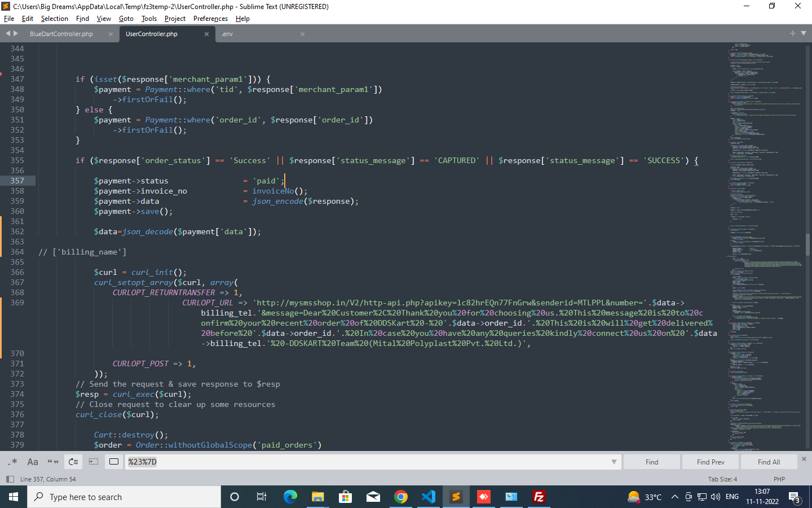
Task: Open the find history dropdown arrow
Action: [614, 462]
